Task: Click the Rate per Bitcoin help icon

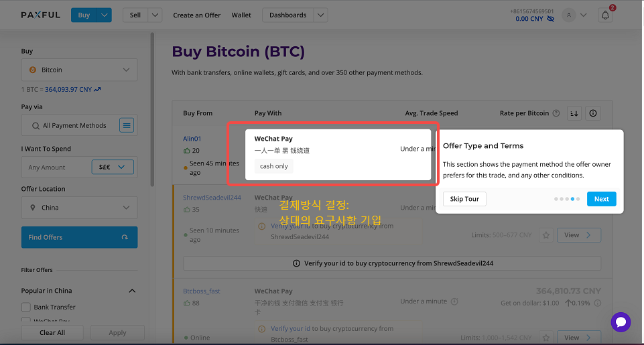Action: point(556,113)
